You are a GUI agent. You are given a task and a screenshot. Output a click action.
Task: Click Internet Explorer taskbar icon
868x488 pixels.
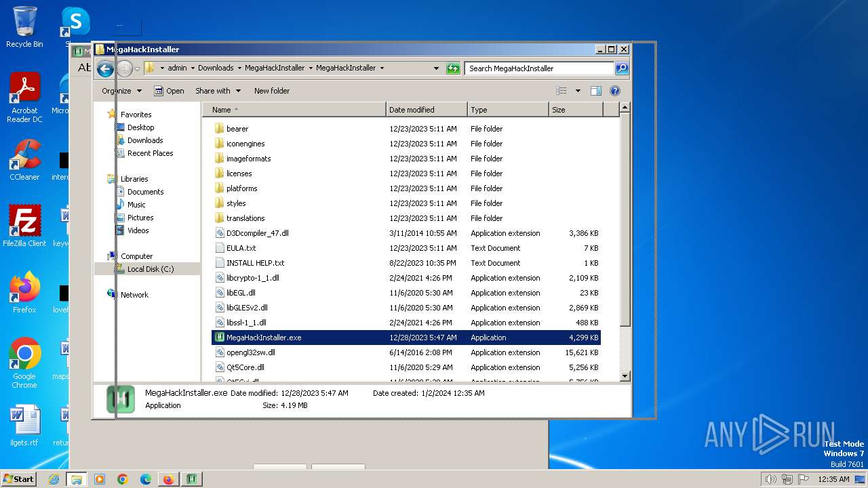[x=54, y=479]
